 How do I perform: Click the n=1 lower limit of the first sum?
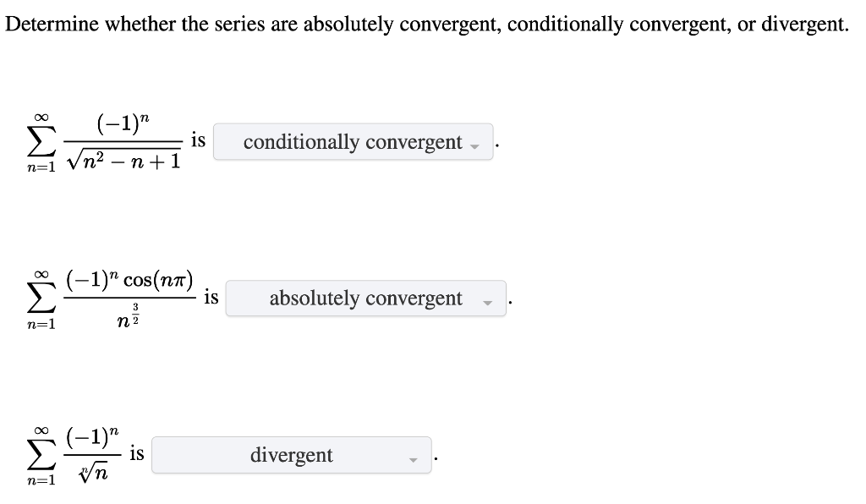(x=41, y=167)
